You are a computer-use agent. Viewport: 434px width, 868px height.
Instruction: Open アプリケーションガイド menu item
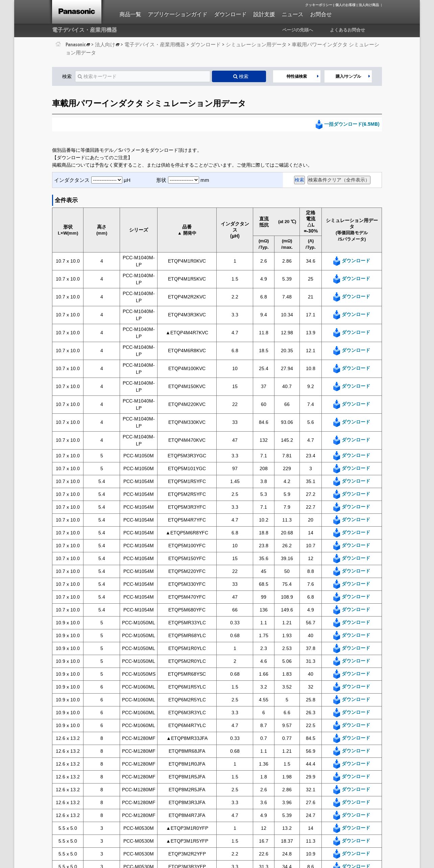coord(177,15)
